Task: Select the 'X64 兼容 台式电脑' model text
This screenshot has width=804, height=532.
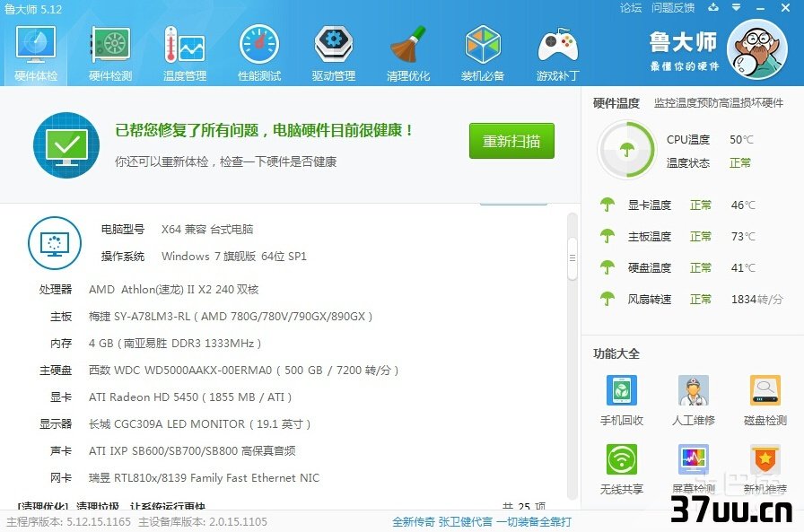Action: tap(207, 229)
